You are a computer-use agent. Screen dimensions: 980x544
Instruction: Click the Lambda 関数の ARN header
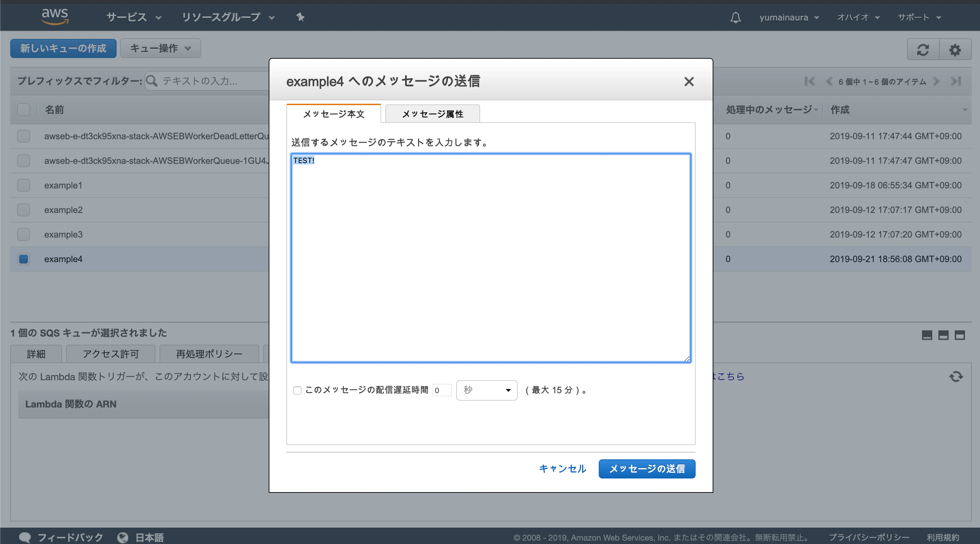(71, 404)
